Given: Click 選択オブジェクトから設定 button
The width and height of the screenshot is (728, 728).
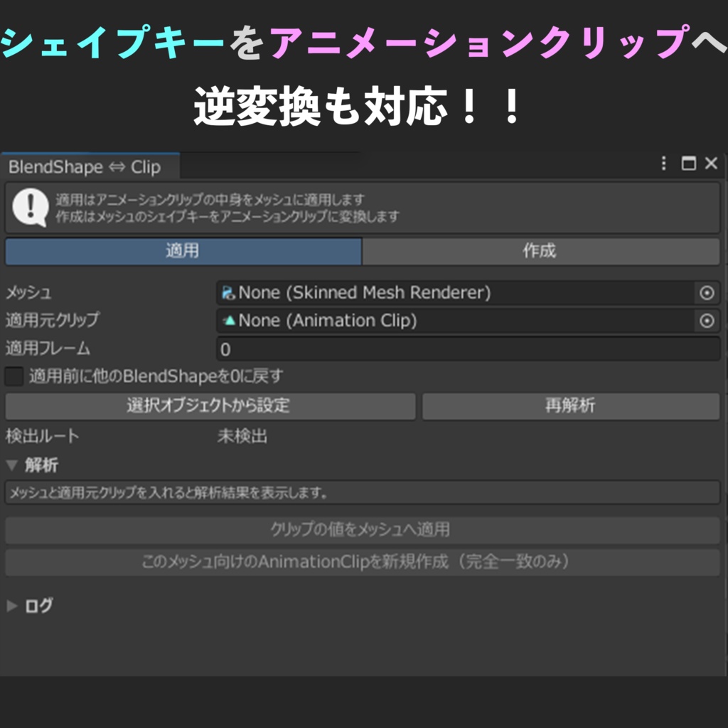Looking at the screenshot, I should 210,406.
